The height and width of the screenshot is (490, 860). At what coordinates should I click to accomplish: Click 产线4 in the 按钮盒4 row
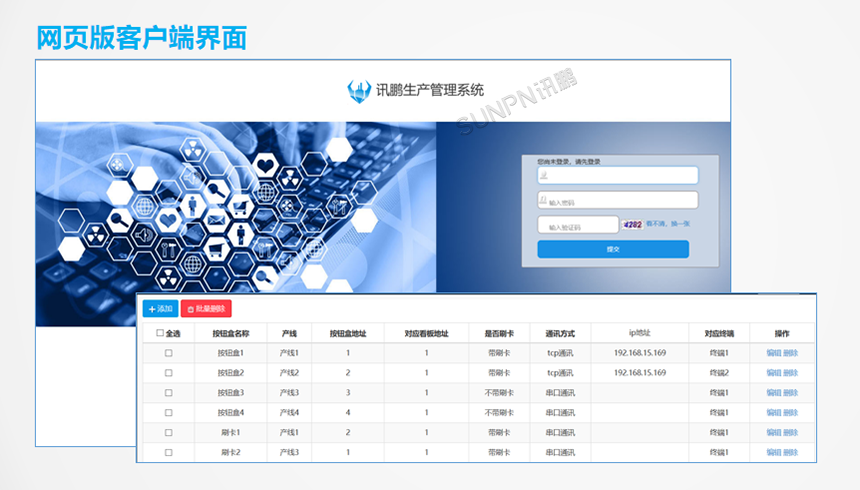click(x=289, y=412)
